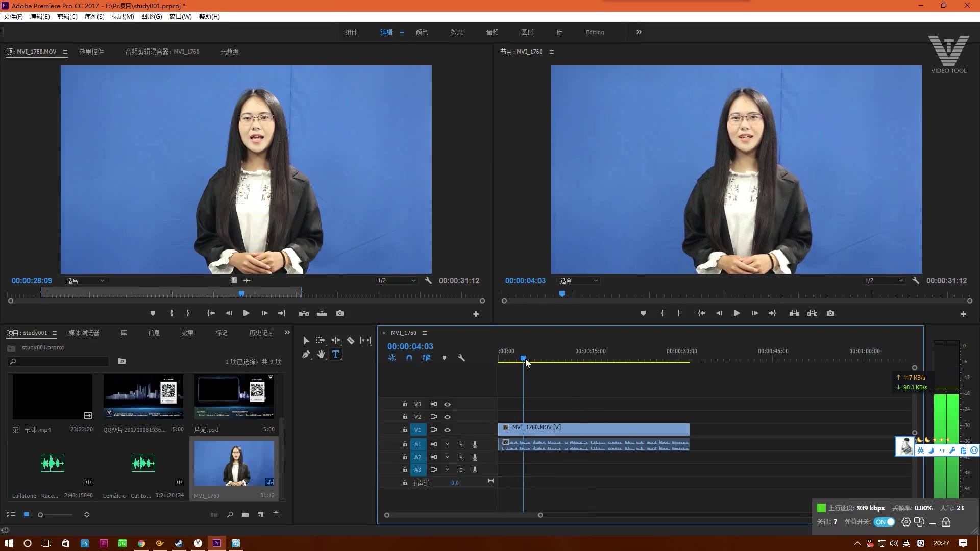Open timeline wrench display settings
Viewport: 980px width, 551px height.
tap(461, 358)
